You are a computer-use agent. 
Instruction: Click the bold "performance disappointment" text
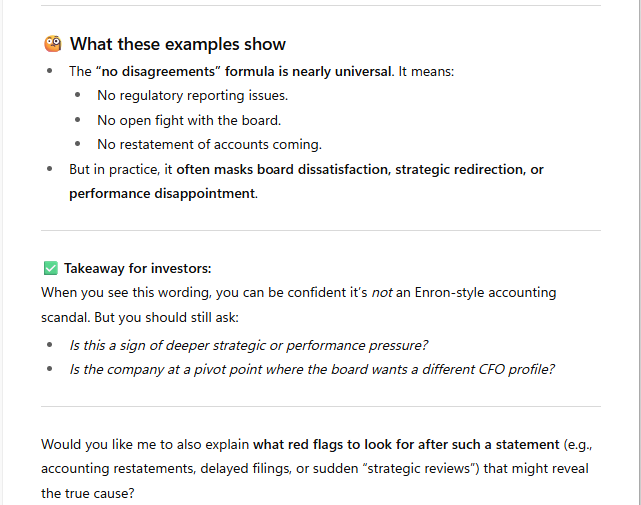coord(161,193)
